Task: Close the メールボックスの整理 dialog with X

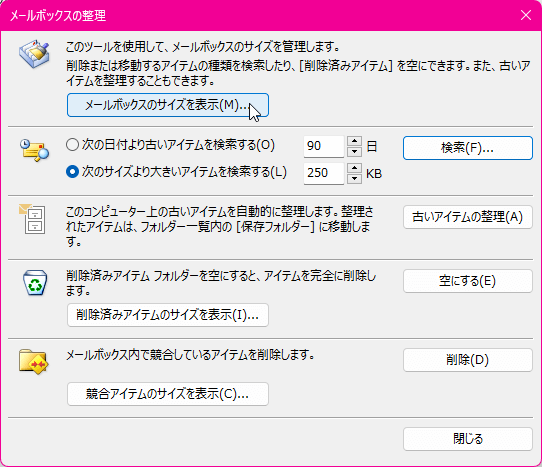Action: [x=526, y=15]
